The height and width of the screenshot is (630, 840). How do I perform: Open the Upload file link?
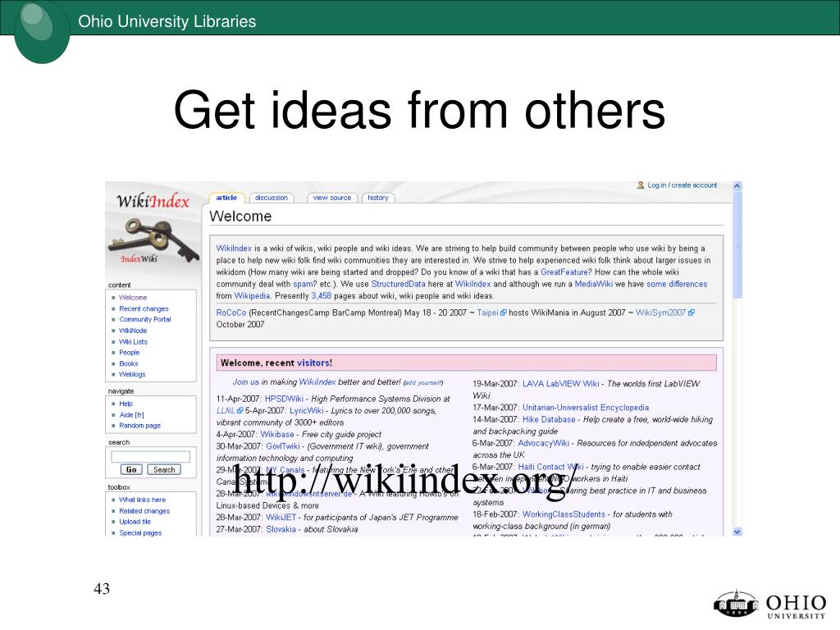pos(135,522)
